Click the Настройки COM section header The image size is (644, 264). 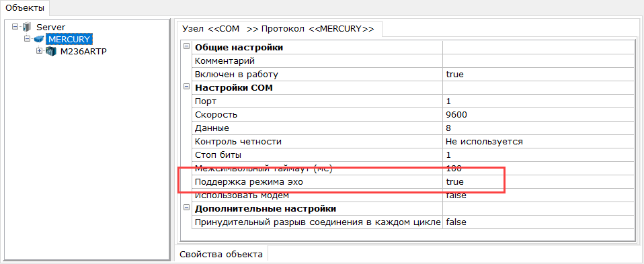tap(234, 88)
